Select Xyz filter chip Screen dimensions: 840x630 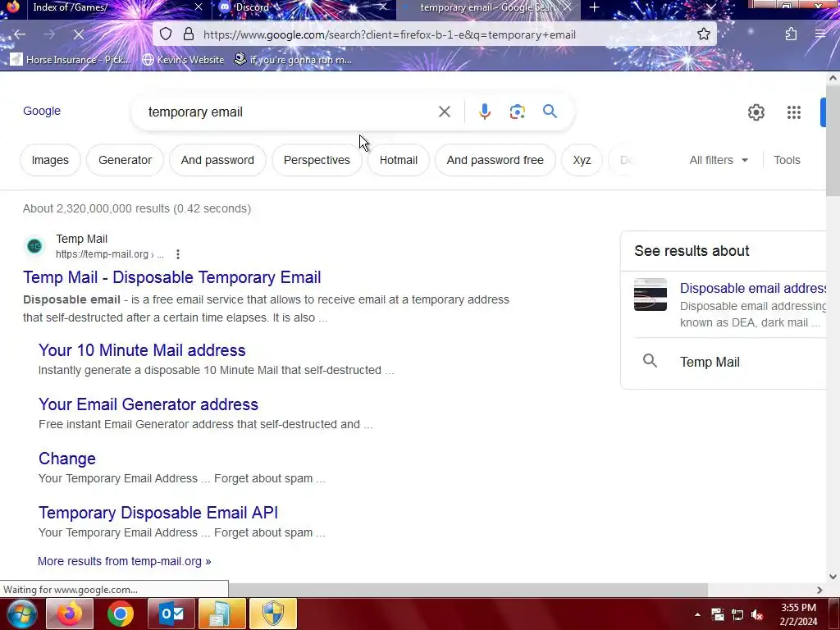pyautogui.click(x=582, y=160)
